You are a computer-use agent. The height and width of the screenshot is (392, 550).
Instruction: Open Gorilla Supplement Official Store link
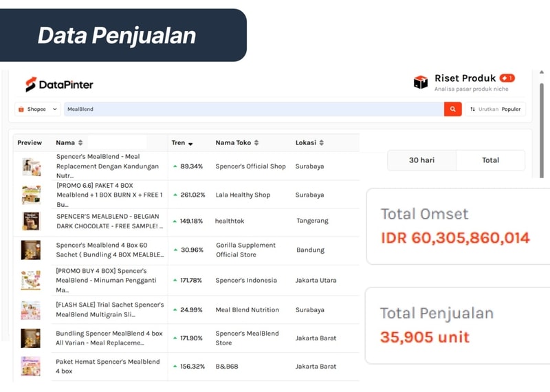click(x=245, y=250)
